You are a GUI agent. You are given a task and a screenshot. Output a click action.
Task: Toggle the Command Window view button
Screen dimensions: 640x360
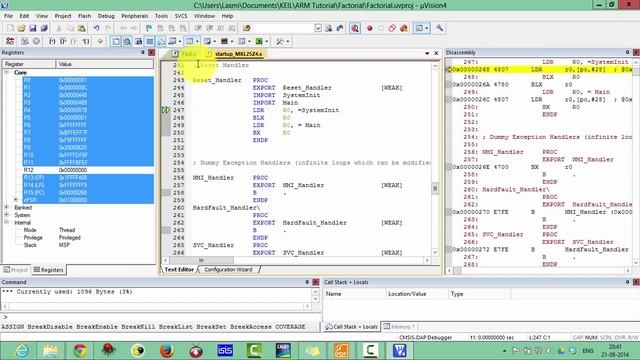pyautogui.click(x=116, y=41)
